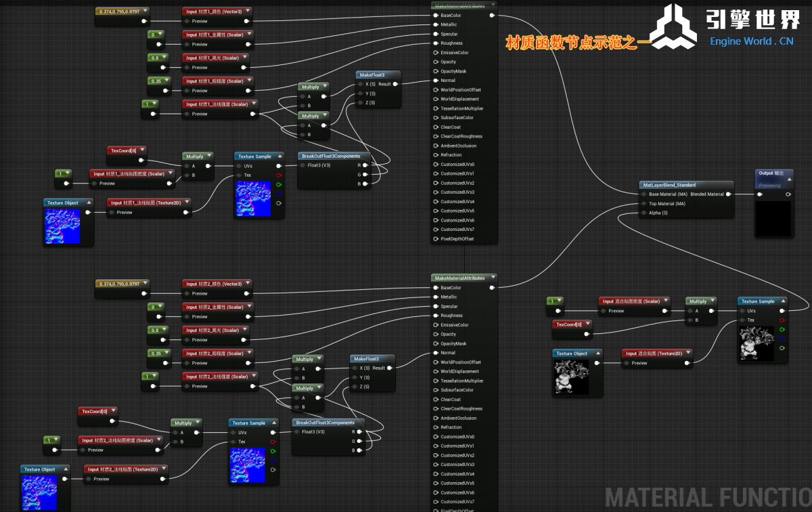812x512 pixels.
Task: Select the Input 材质2_法线贴图 (Texture2D) node title
Action: tap(122, 469)
